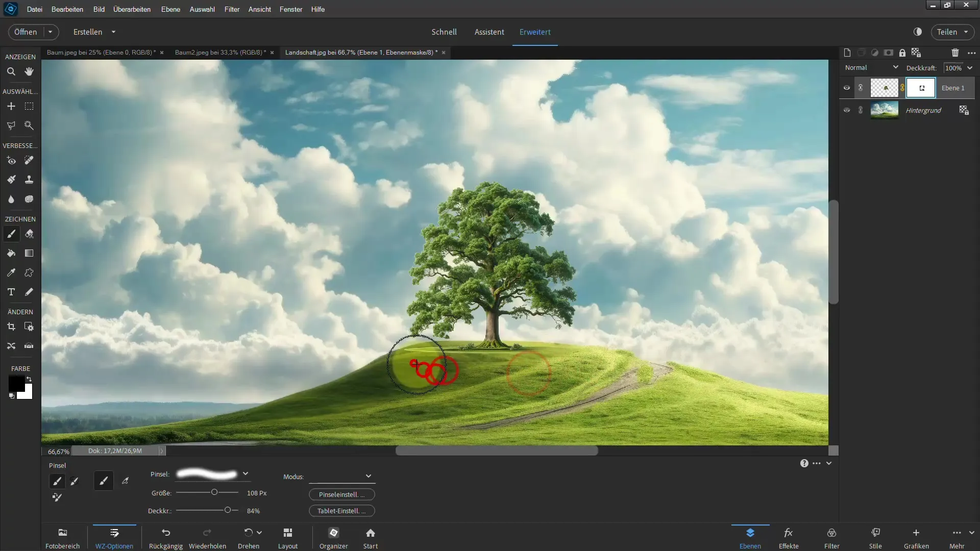Reset the default black and white colors
Viewport: 980px width, 551px height.
pos(11,396)
